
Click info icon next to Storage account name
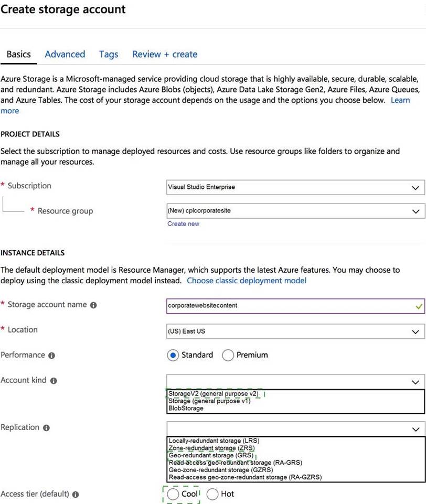click(x=93, y=305)
